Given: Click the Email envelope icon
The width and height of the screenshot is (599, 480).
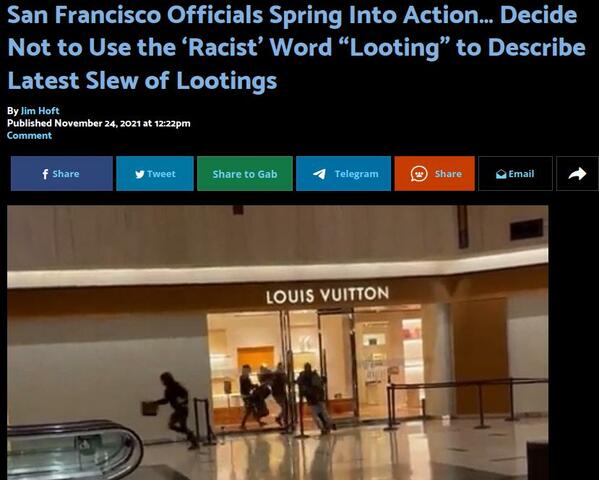Looking at the screenshot, I should coord(501,174).
